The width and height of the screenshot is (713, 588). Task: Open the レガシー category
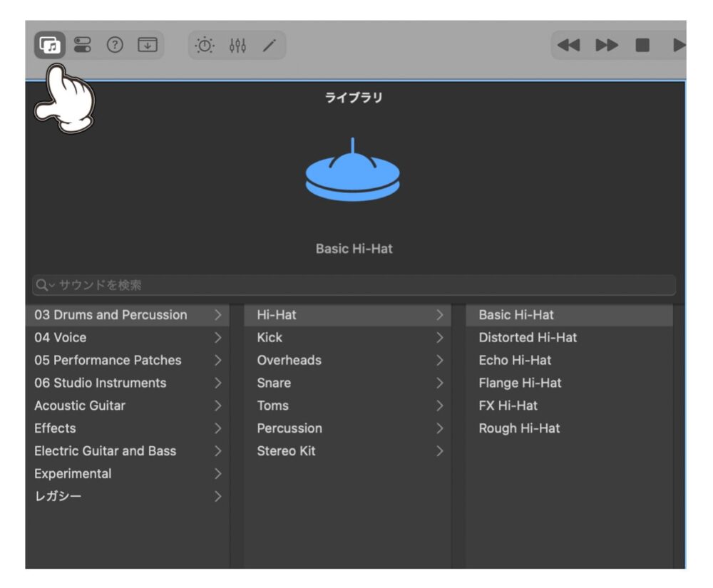pyautogui.click(x=58, y=496)
